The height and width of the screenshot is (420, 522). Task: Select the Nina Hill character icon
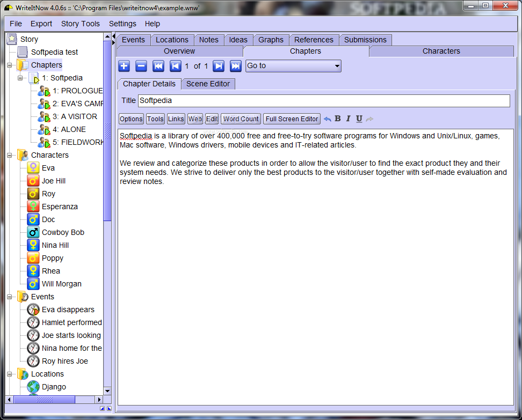(33, 245)
